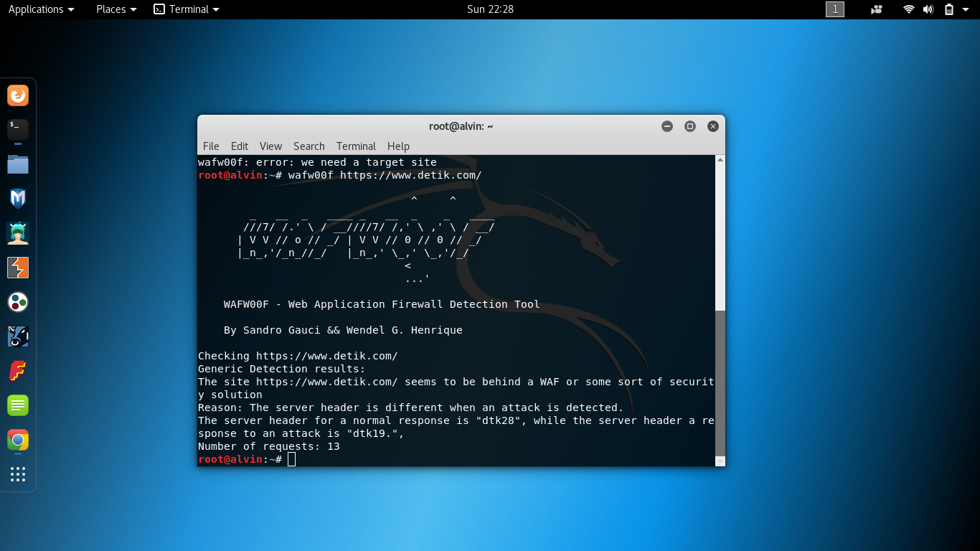Open the Terminal app menu in top bar

(x=187, y=9)
